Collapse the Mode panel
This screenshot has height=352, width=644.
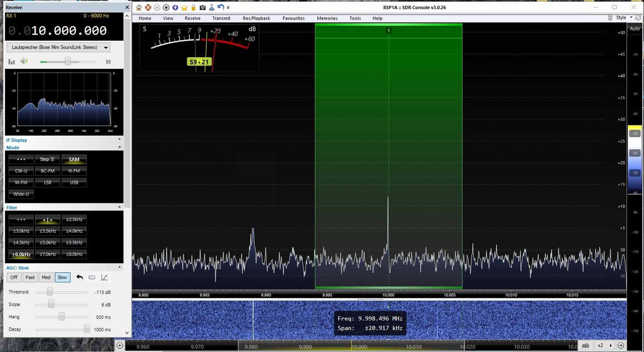120,147
